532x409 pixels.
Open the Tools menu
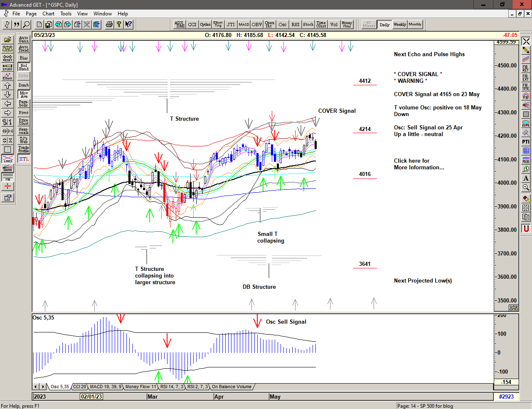(66, 14)
